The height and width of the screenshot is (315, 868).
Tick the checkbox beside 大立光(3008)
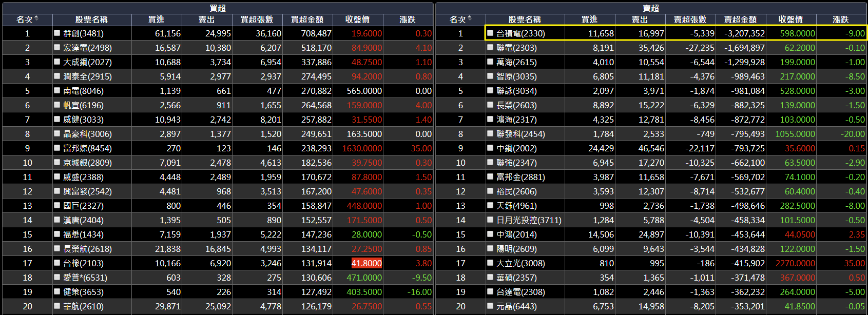490,263
